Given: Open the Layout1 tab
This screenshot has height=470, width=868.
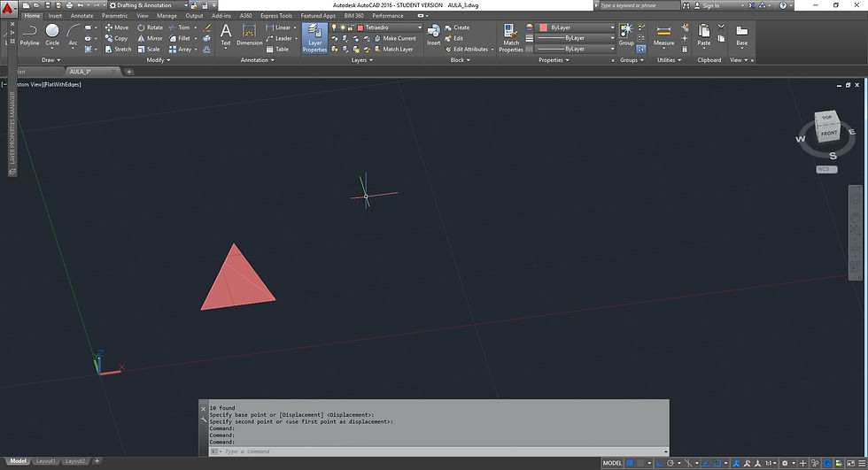Looking at the screenshot, I should [x=46, y=461].
